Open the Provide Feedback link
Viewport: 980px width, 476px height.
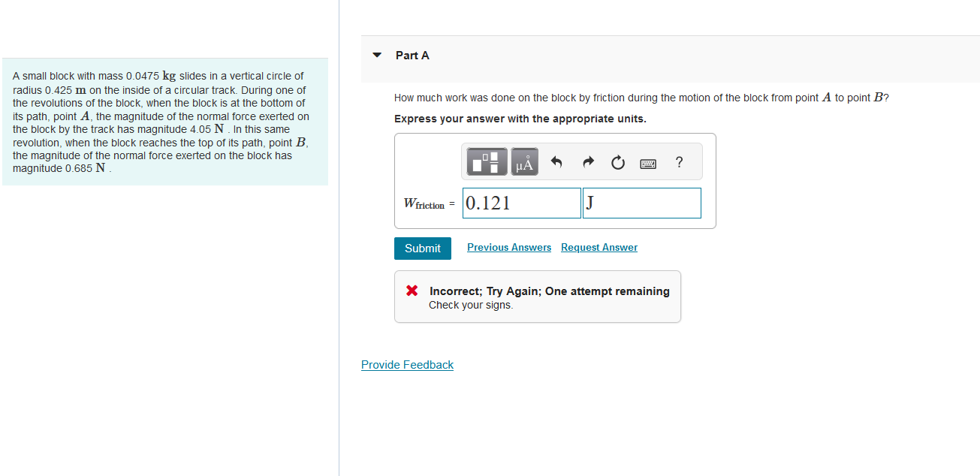pos(407,365)
